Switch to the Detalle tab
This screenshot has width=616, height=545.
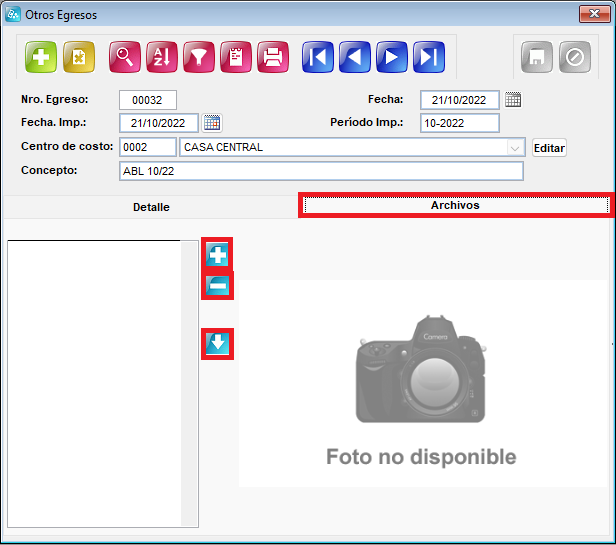(x=151, y=207)
